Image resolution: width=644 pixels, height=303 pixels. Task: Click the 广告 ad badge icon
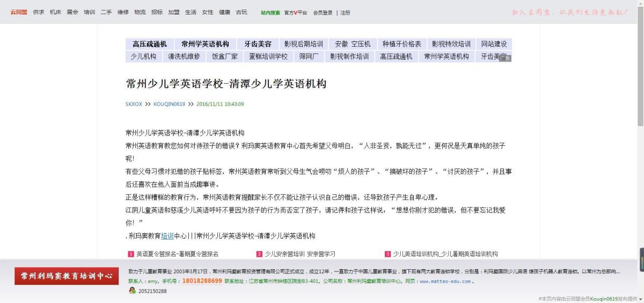[505, 58]
